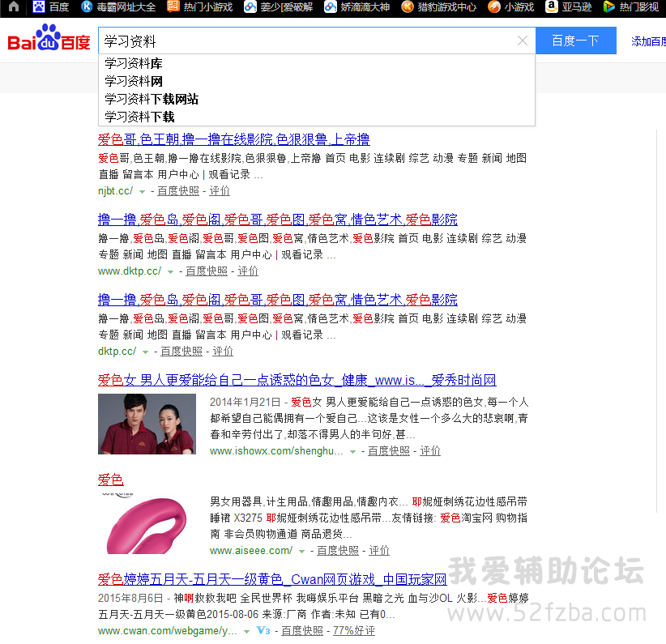Viewport: 666px width, 644px height.
Task: Click the 77%好评 rating link
Action: coord(354,631)
